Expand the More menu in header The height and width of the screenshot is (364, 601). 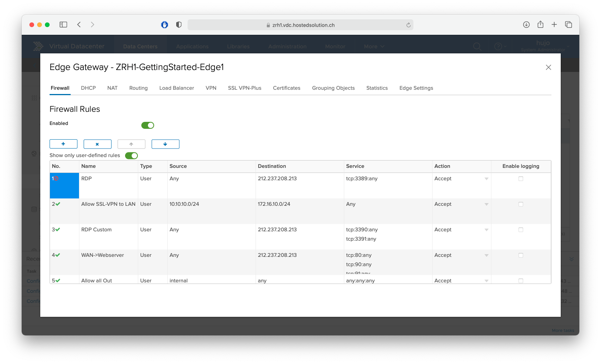pyautogui.click(x=374, y=46)
